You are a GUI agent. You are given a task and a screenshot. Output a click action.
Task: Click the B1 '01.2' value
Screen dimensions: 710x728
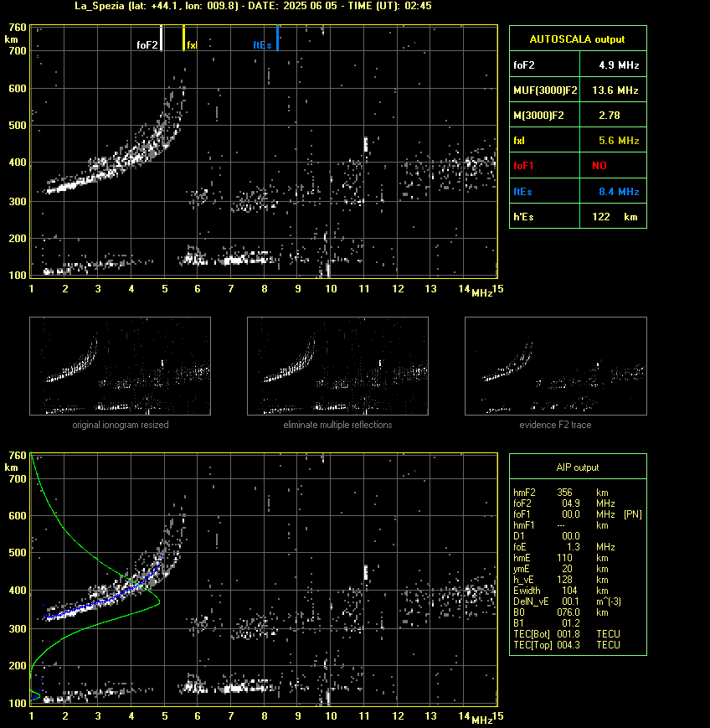pos(571,623)
